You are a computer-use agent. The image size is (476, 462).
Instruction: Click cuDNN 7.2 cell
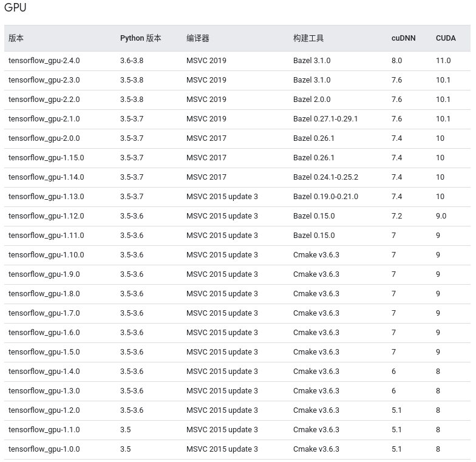pyautogui.click(x=397, y=216)
